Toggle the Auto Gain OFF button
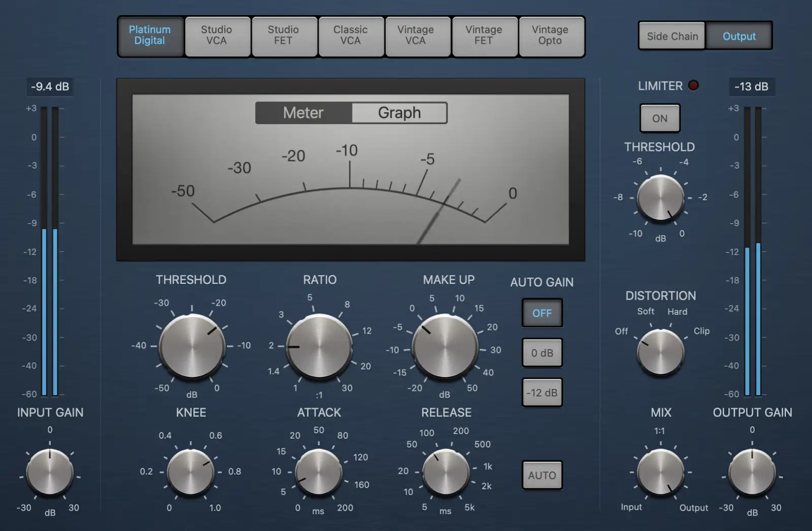This screenshot has width=812, height=531. tap(542, 313)
